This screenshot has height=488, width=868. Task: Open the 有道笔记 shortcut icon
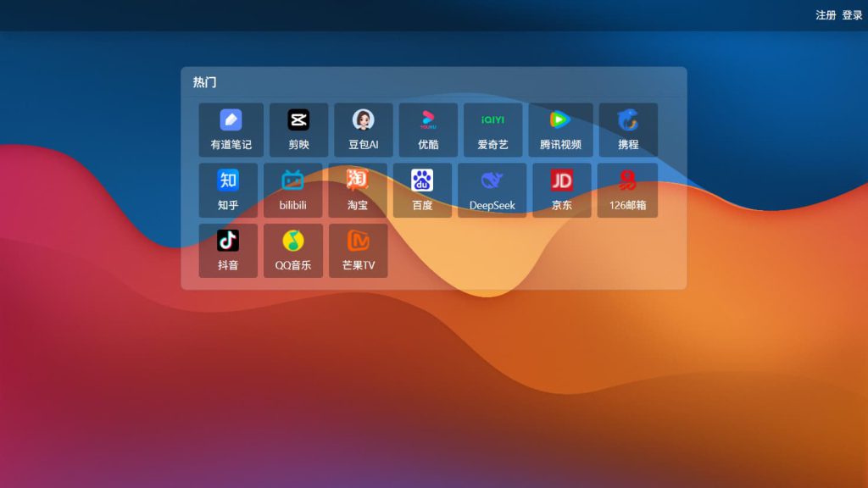coord(231,121)
